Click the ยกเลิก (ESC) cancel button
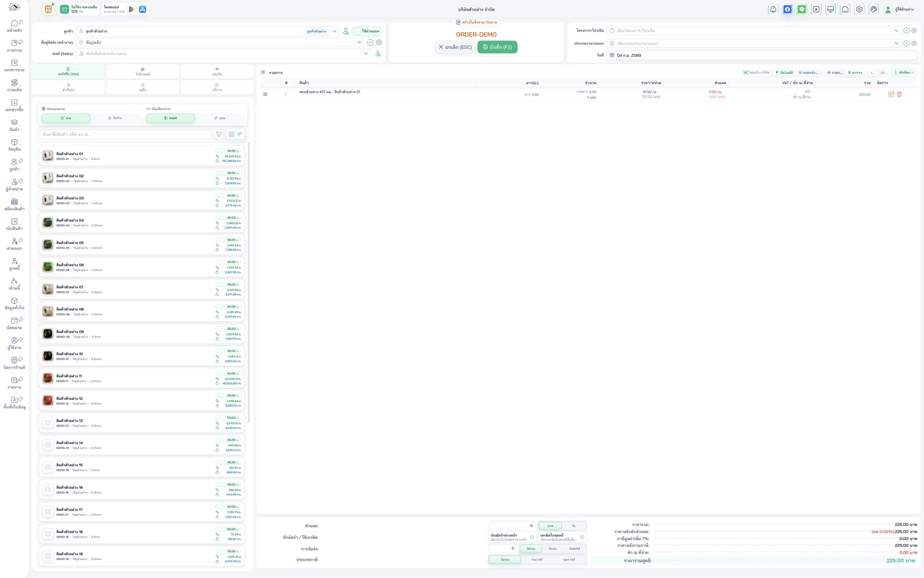The image size is (924, 578). tap(455, 47)
